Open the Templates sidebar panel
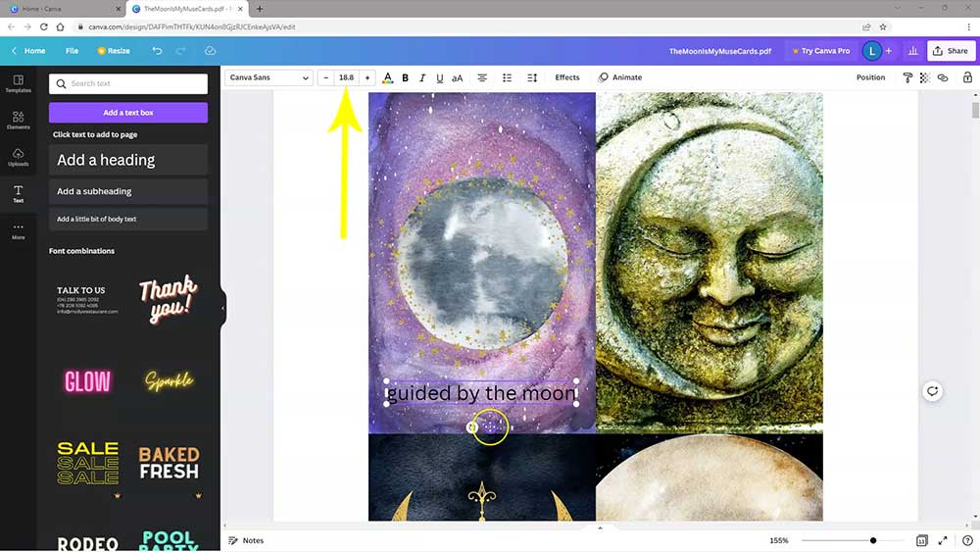The width and height of the screenshot is (980, 552). click(18, 83)
